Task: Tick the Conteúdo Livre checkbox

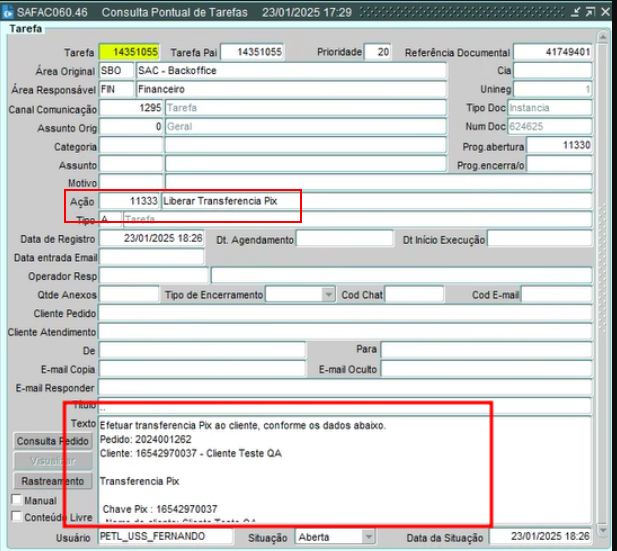Action: [x=17, y=517]
